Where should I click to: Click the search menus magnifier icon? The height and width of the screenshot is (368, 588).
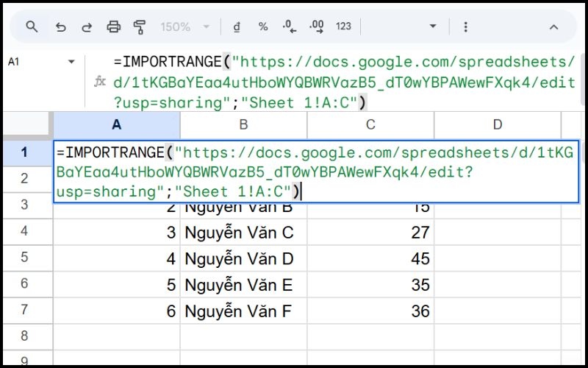(x=32, y=26)
